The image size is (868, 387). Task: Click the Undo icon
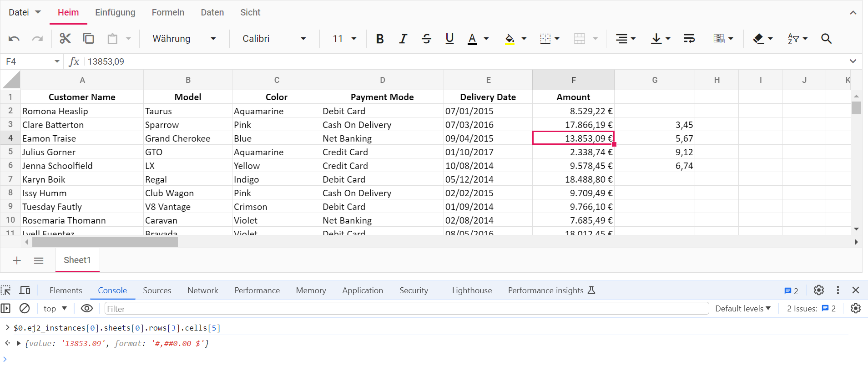[x=14, y=39]
